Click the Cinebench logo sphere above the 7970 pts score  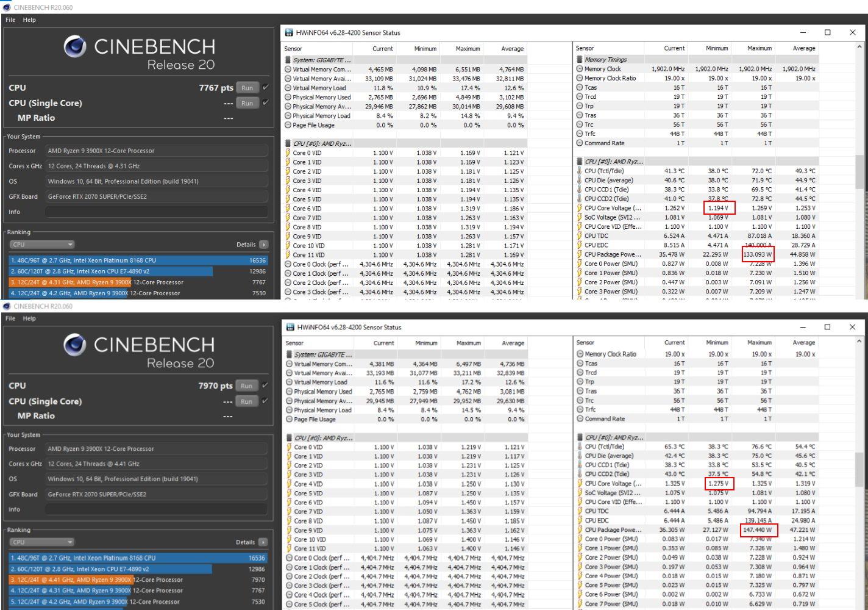(x=74, y=345)
